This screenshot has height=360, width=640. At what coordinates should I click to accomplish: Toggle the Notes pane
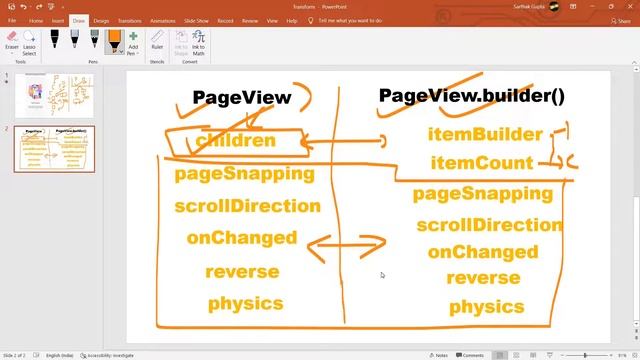click(x=438, y=356)
